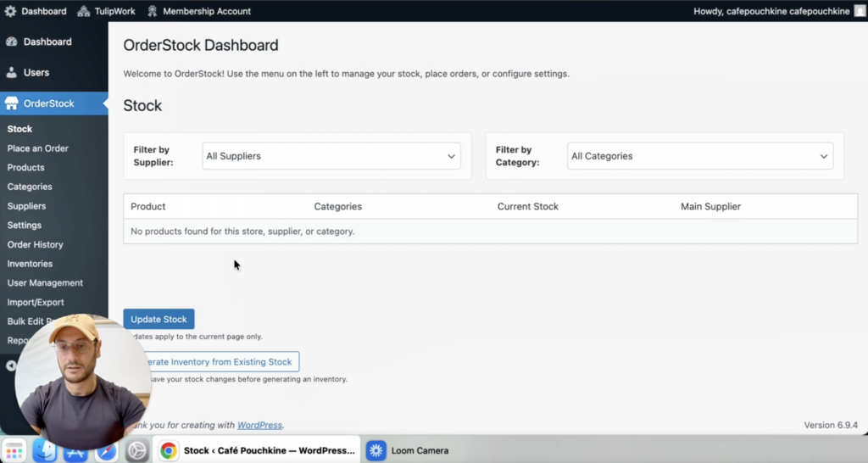Open the Order History menu item
The image size is (868, 463).
(x=35, y=244)
